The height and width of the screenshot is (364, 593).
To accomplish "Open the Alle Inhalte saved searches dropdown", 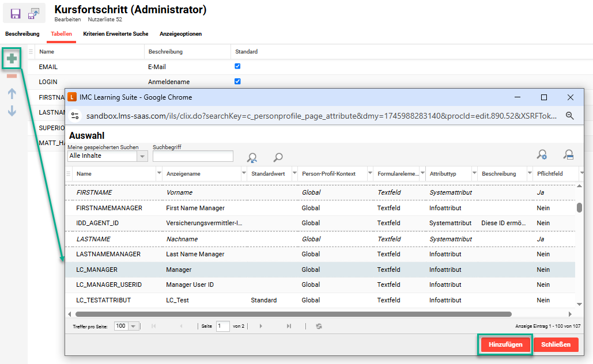I will [142, 156].
